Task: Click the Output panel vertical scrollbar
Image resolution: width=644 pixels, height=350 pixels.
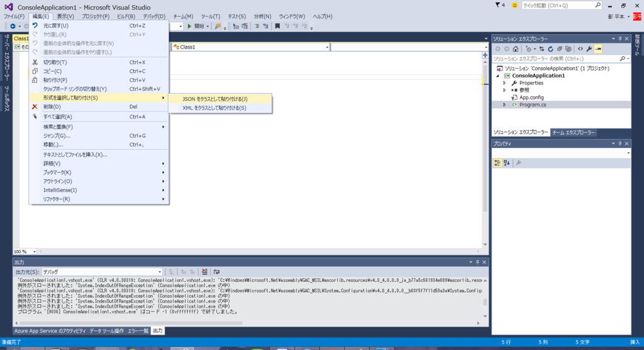Action: pyautogui.click(x=485, y=298)
